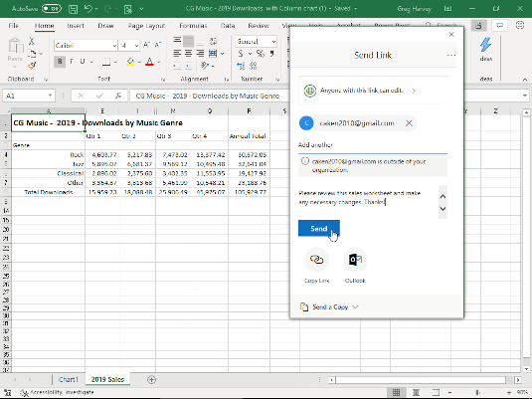Click the Save icon in title bar

click(x=73, y=9)
